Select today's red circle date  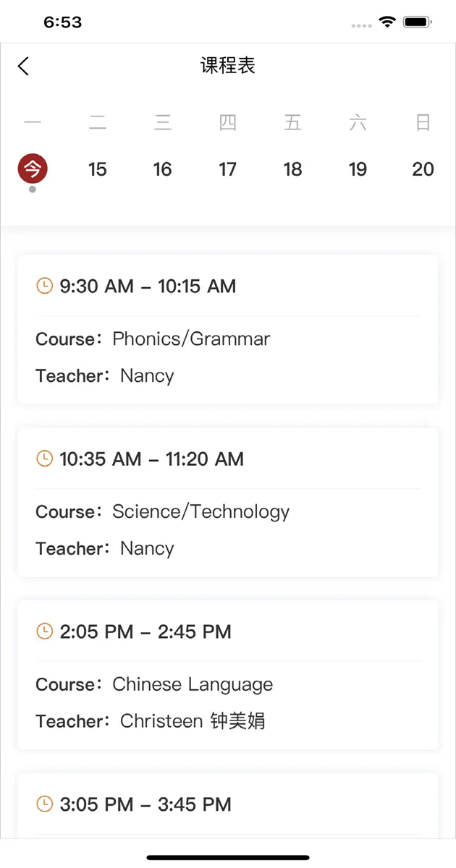[33, 169]
